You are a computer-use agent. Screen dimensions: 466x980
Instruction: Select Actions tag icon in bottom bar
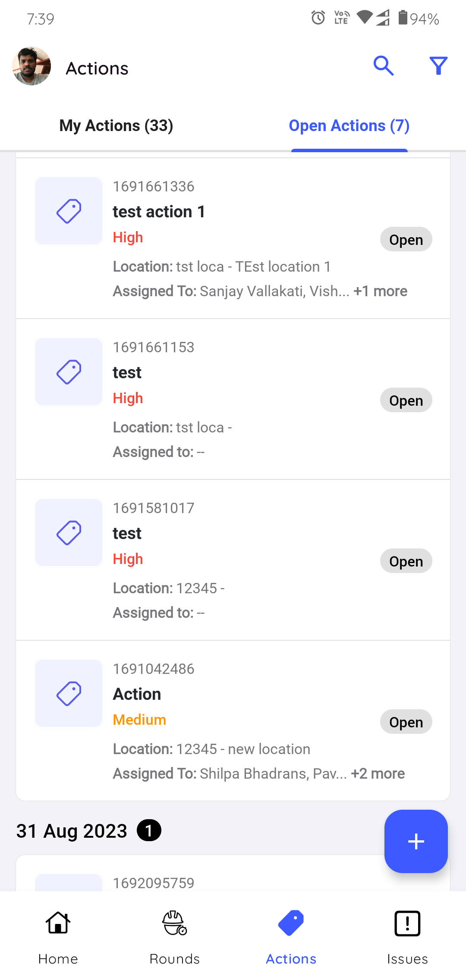click(x=291, y=936)
